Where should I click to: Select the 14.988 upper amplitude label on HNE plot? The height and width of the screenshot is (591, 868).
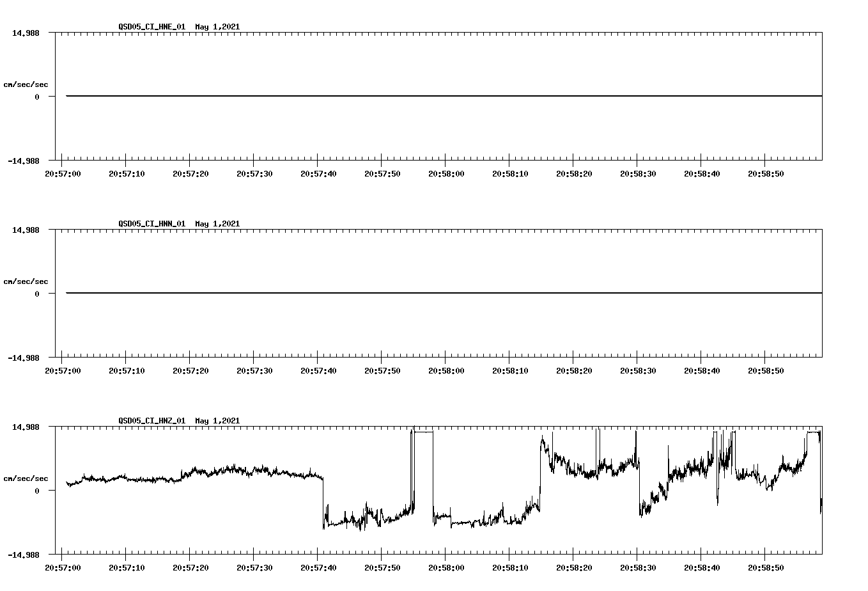coord(26,31)
